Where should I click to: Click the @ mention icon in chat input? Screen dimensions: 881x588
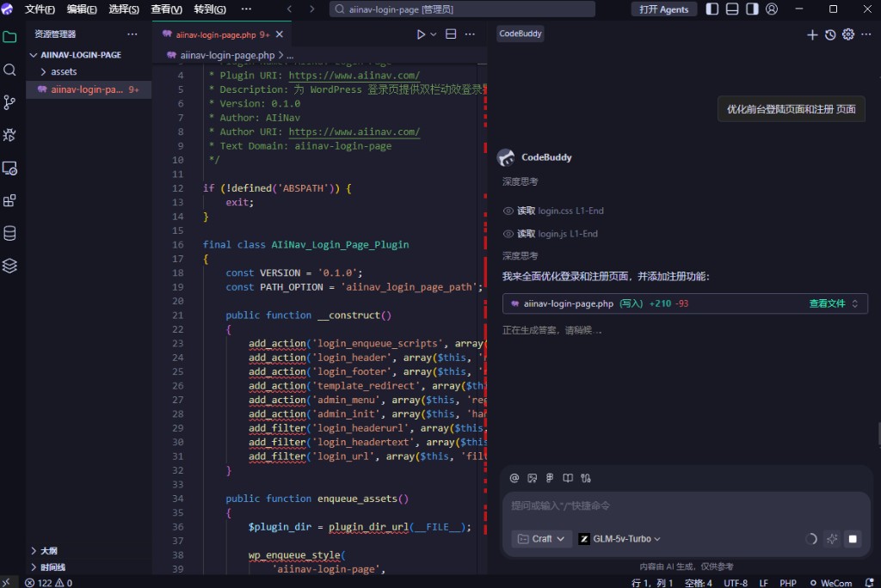[x=514, y=478]
